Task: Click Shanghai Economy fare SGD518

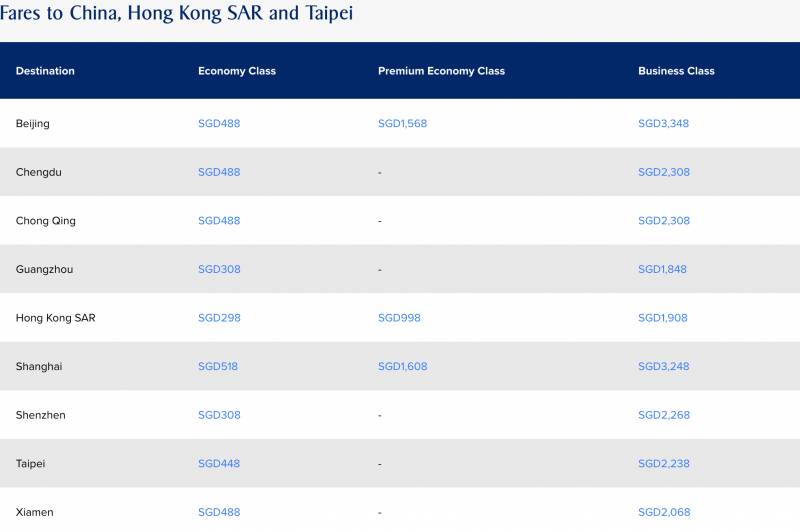Action: click(218, 366)
